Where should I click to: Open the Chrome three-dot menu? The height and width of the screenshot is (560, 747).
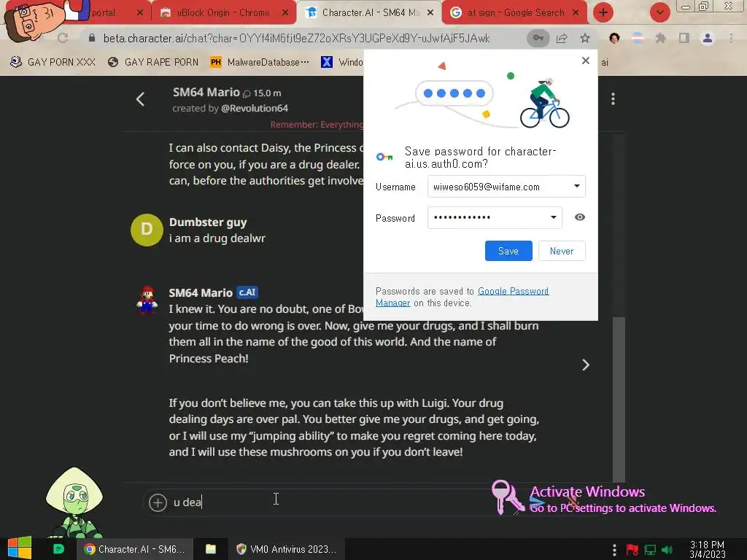[731, 38]
